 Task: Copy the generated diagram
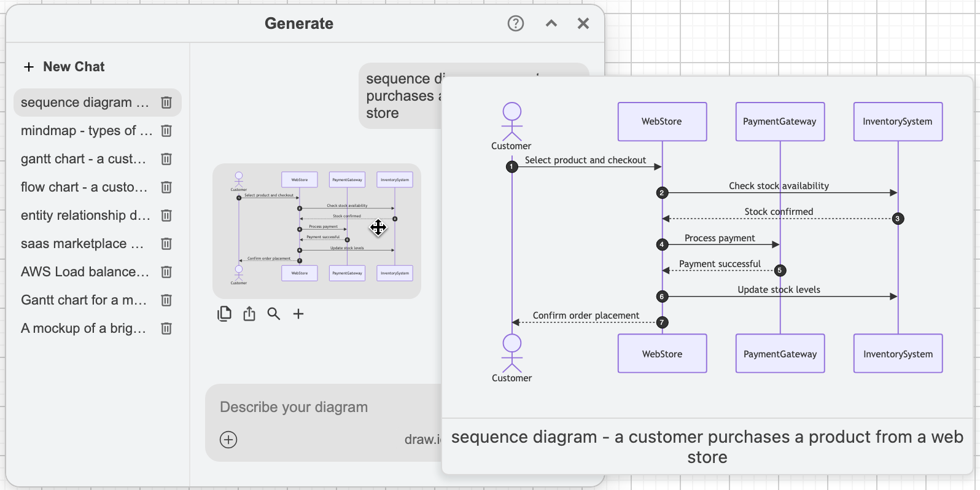pos(225,314)
